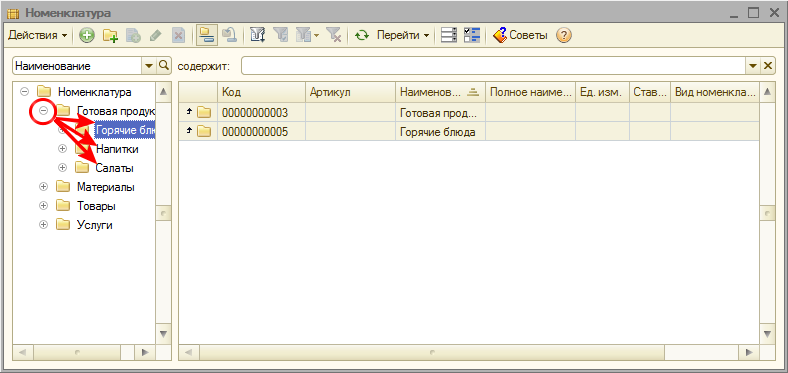Collapse the Готовая продукция tree node

point(43,111)
